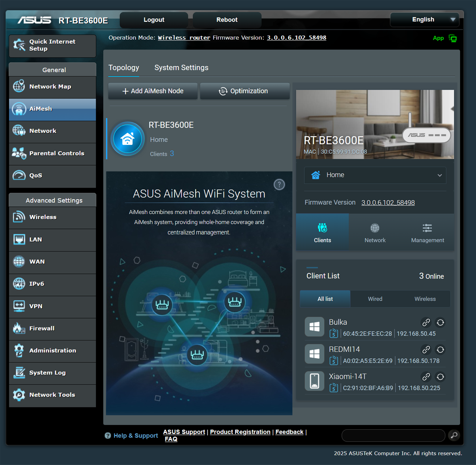Switch to Topology tab

(x=124, y=67)
